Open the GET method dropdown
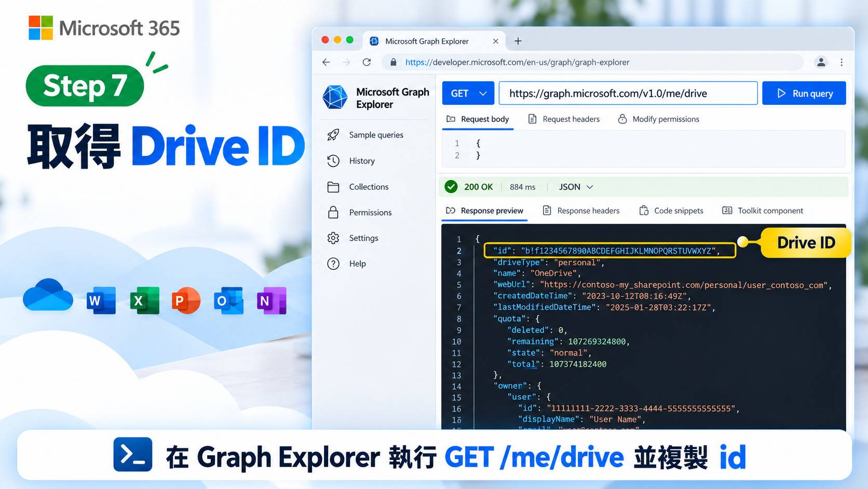This screenshot has width=868, height=489. 468,94
